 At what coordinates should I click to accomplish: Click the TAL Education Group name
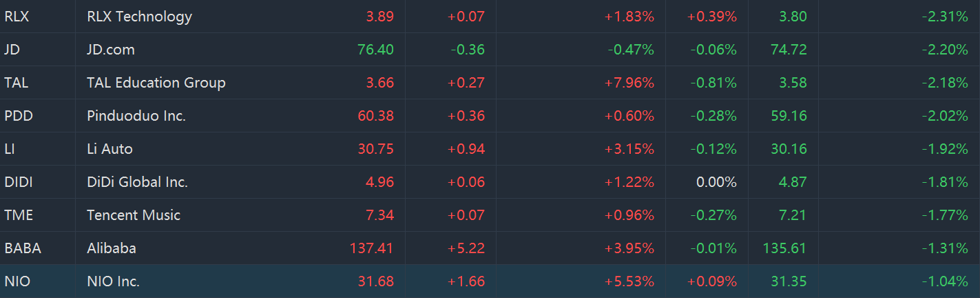click(156, 83)
